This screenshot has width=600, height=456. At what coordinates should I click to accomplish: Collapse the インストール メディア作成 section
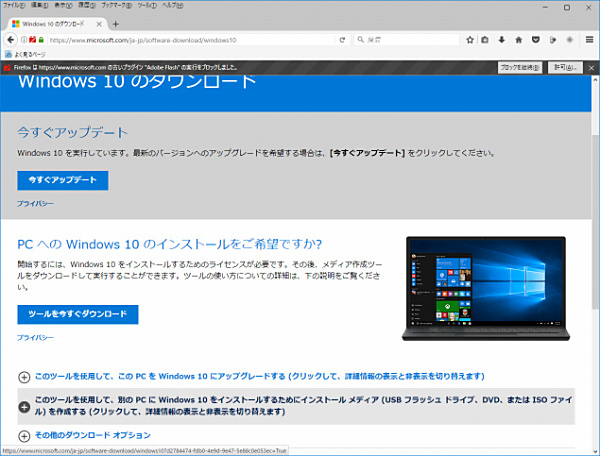[296, 406]
